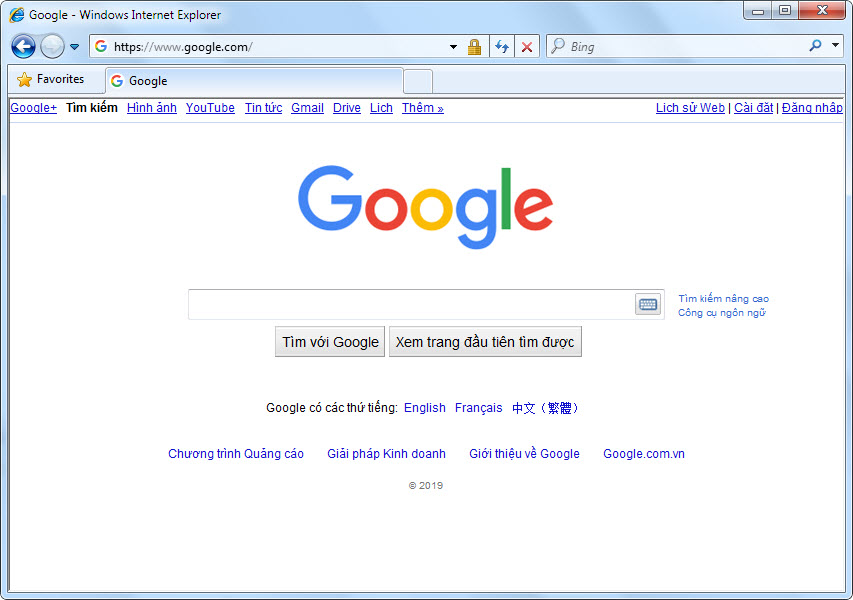View the security lock icon report

(x=474, y=47)
